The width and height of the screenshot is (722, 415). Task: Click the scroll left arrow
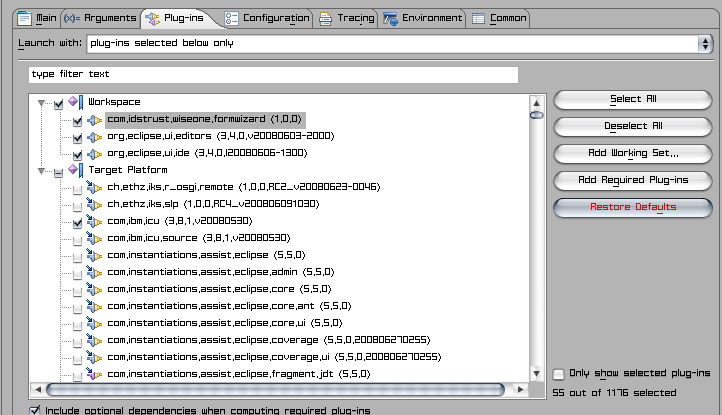pos(38,390)
